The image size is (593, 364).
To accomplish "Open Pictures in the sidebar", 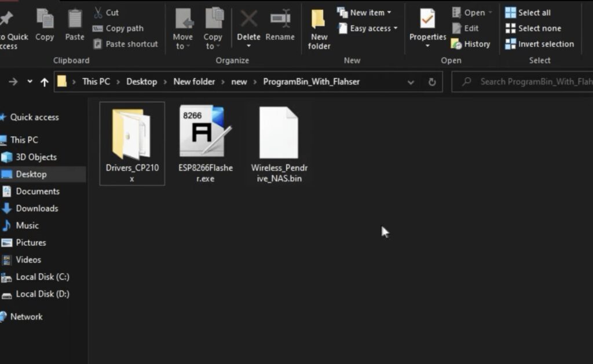I will [31, 242].
